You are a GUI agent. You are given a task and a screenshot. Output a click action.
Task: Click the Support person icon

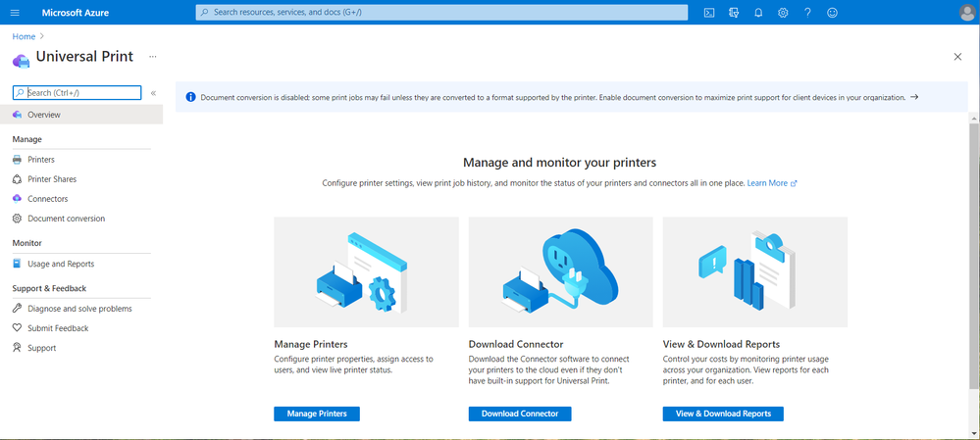[17, 348]
